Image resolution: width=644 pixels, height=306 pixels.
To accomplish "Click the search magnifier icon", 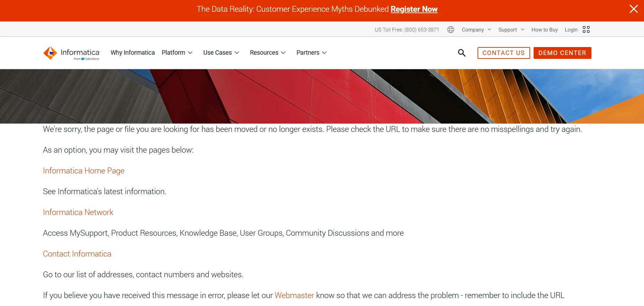I will (462, 53).
